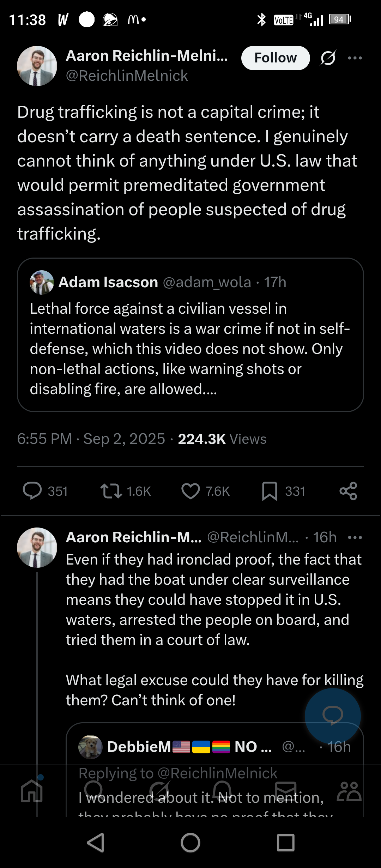Open the @ReichlinMelnick handle profile
Viewport: 381px width, 868px height.
[x=127, y=76]
